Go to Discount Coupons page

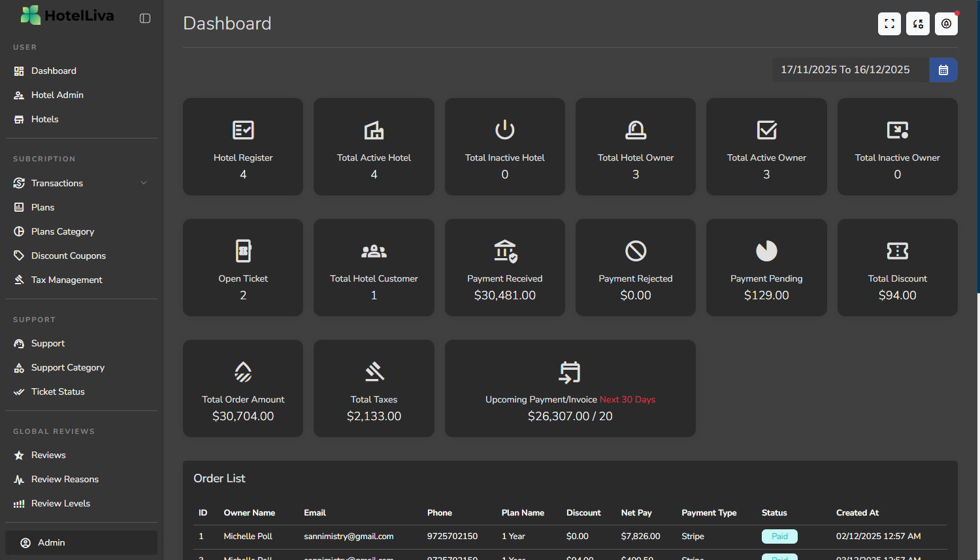68,255
